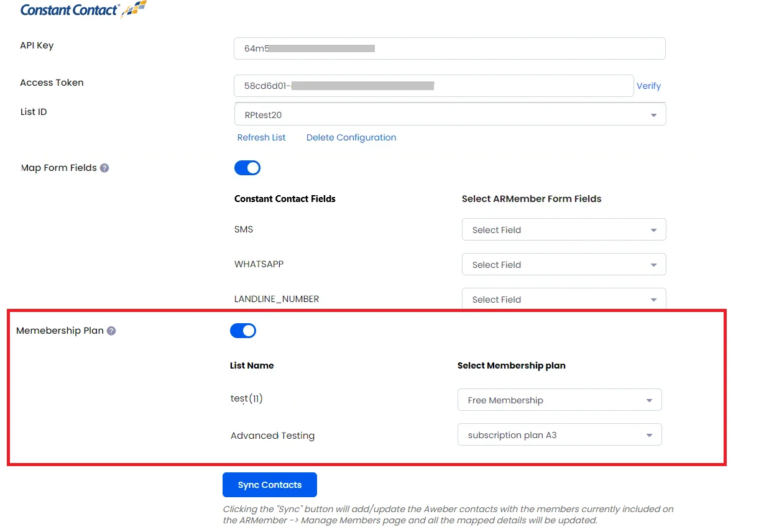Click the 'SMS' field label
Screen dimensions: 769x532
click(x=244, y=229)
